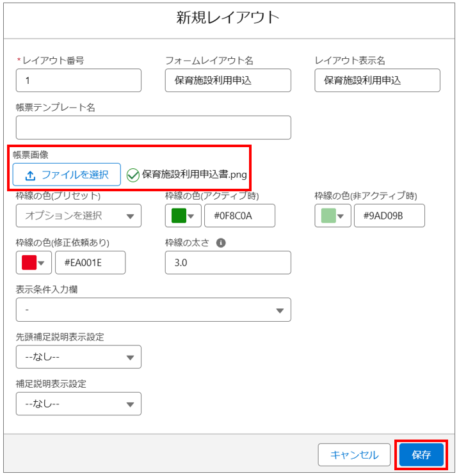The width and height of the screenshot is (459, 476).
Task: Open the 枠線の色(プリセット) dropdown
Action: [78, 216]
